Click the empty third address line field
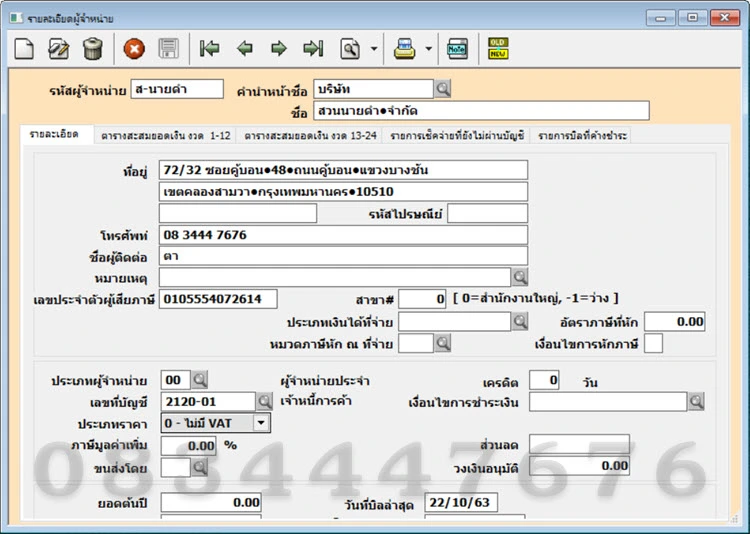The width and height of the screenshot is (750, 534). (x=238, y=213)
